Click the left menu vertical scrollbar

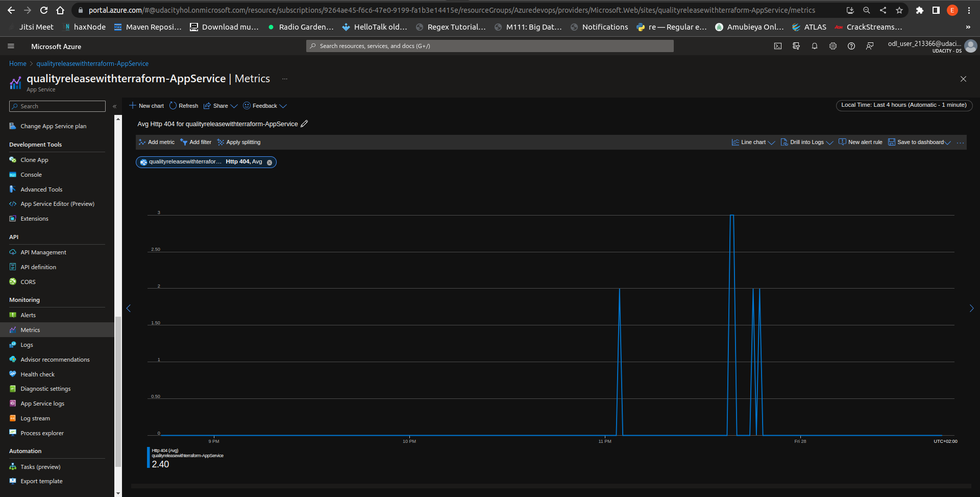click(x=118, y=392)
